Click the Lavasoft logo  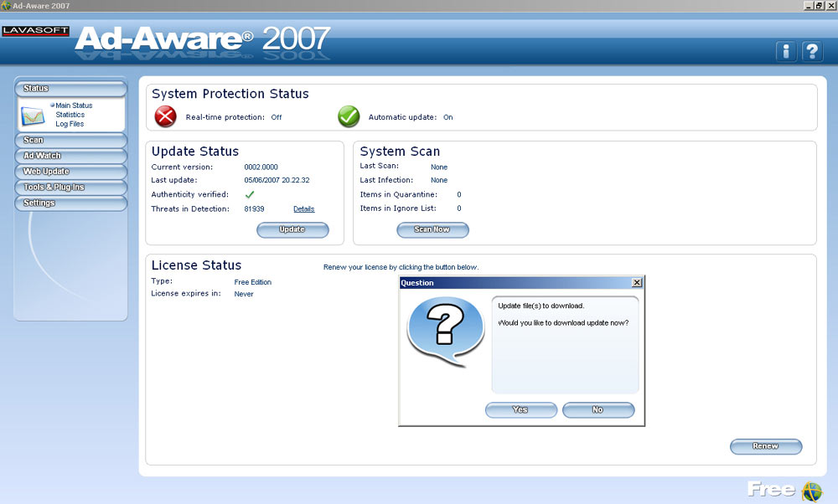click(35, 31)
